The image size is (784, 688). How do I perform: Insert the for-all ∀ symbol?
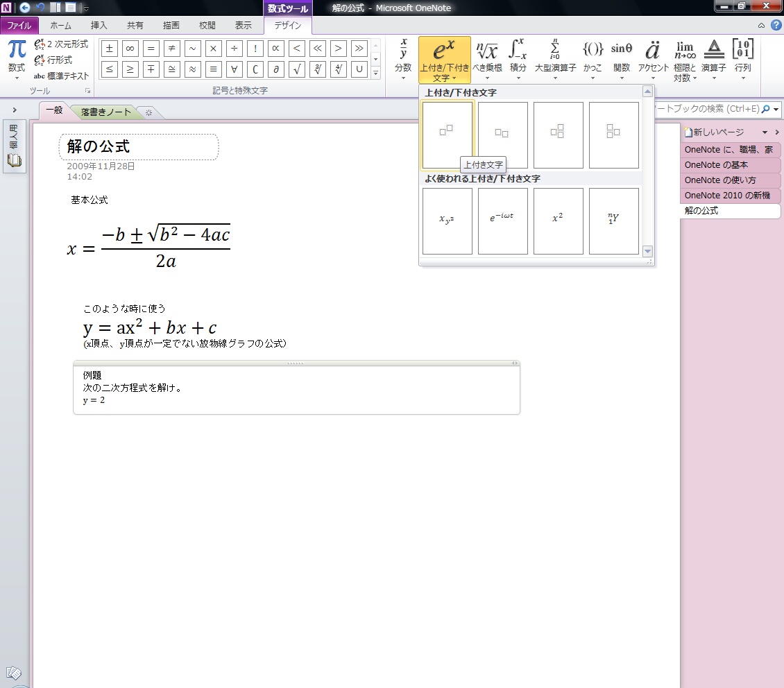pyautogui.click(x=234, y=69)
